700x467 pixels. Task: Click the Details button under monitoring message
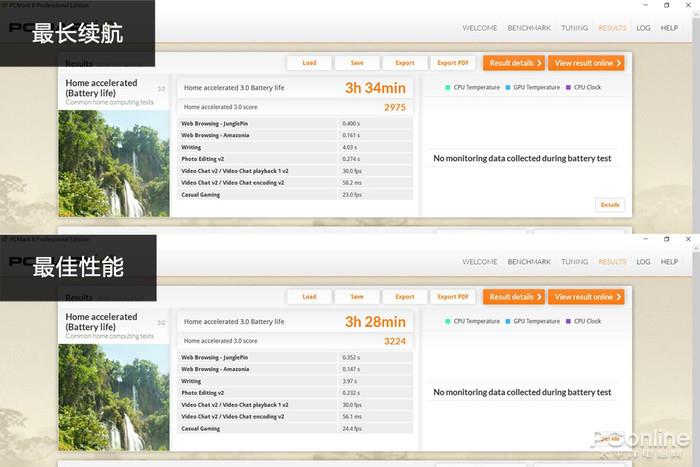pos(609,205)
